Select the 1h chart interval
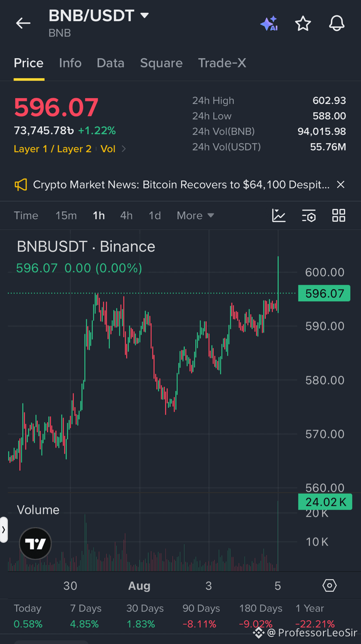This screenshot has height=644, width=361. 99,215
